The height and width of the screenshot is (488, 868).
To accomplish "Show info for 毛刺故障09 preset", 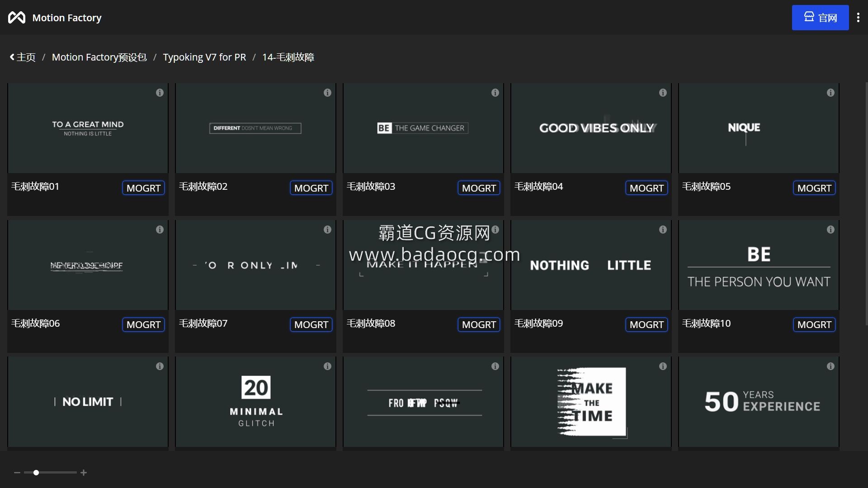I will pos(663,230).
